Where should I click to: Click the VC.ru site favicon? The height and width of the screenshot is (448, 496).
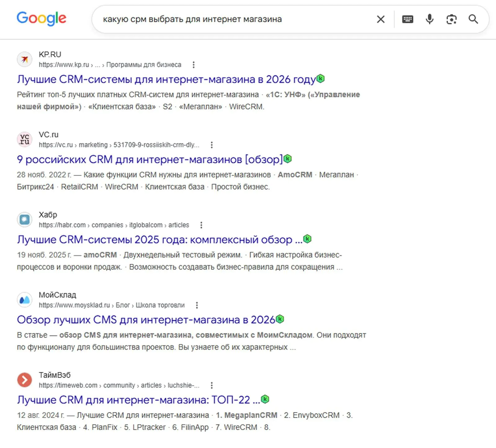[x=25, y=139]
